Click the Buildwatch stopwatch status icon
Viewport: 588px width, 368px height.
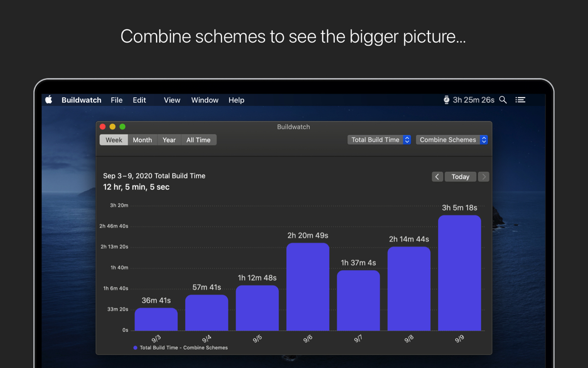[x=446, y=100]
